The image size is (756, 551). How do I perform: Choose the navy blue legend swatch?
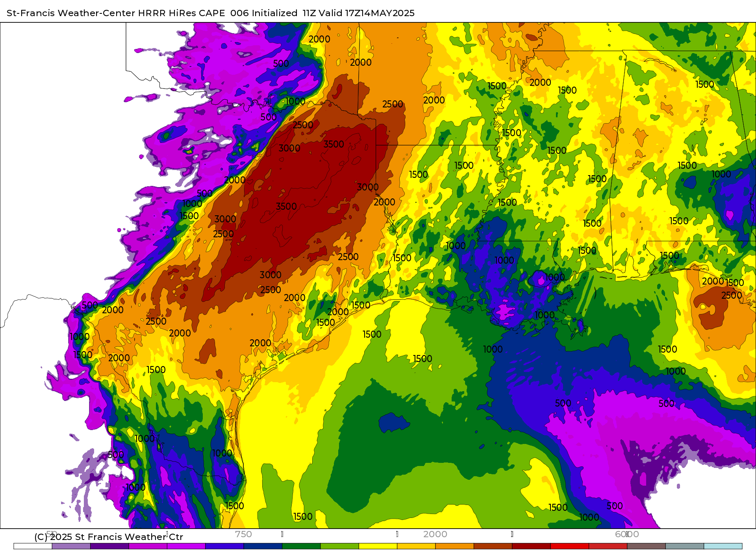coord(263,546)
